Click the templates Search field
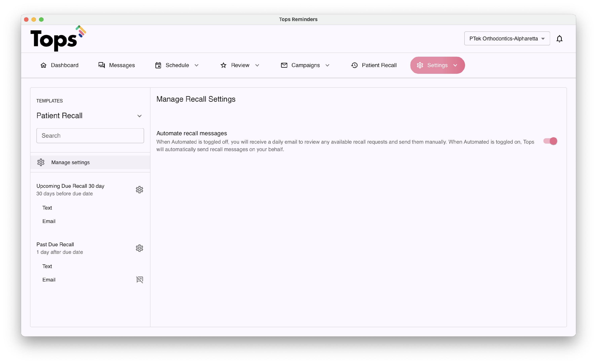The height and width of the screenshot is (364, 597). pyautogui.click(x=90, y=136)
